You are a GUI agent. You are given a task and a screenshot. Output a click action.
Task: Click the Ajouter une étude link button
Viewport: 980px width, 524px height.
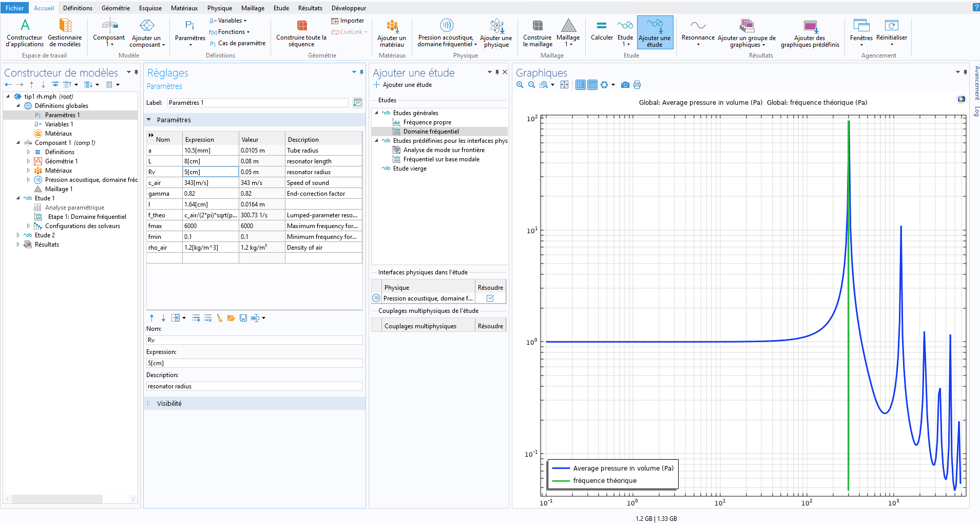(402, 85)
